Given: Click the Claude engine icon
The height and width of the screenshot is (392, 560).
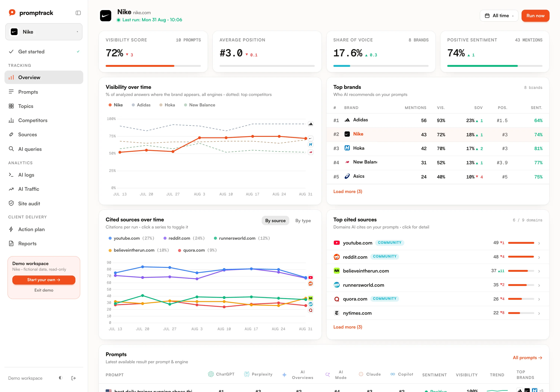Looking at the screenshot, I should coord(361,374).
